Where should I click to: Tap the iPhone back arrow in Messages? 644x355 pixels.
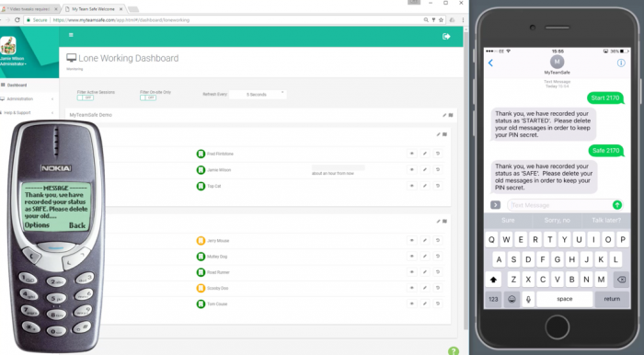[490, 63]
